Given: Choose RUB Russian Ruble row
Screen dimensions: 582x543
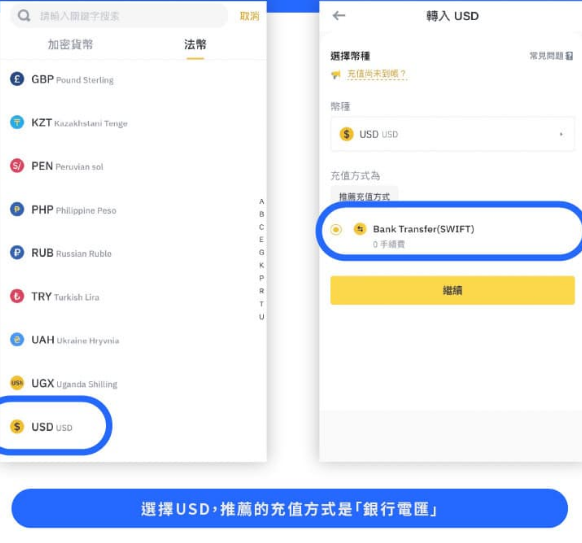Looking at the screenshot, I should click(133, 253).
